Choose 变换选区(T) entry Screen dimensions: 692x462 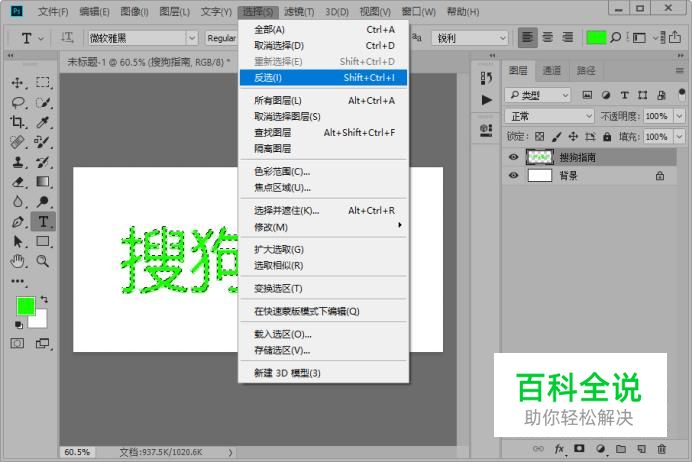(323, 288)
